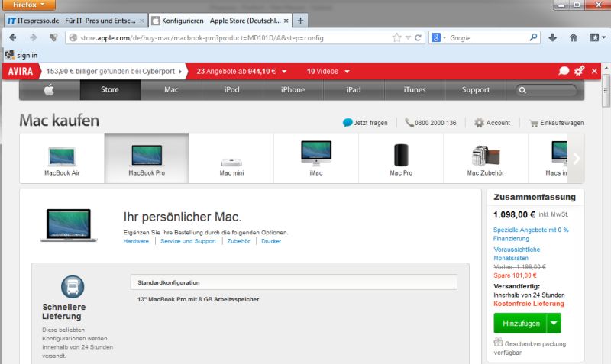Open Google search engine selector dropdown
The image size is (611, 364).
pos(445,37)
